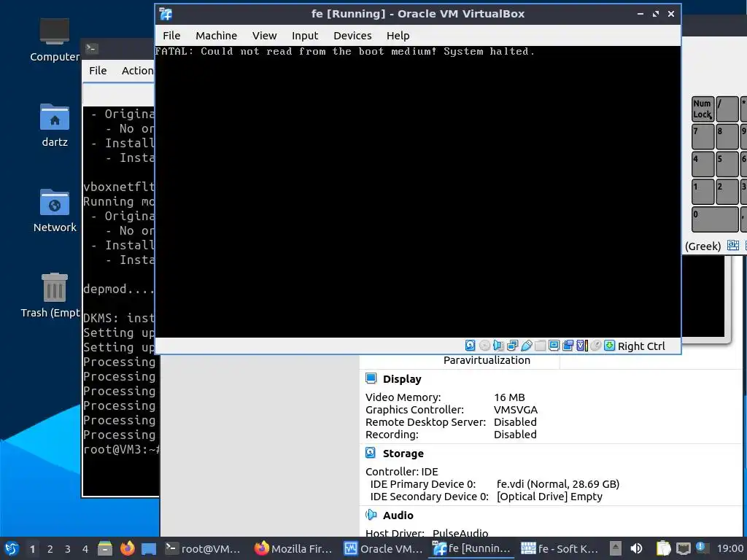
Task: Click the keyboard layout list icon beside Greek
Action: [x=732, y=246]
